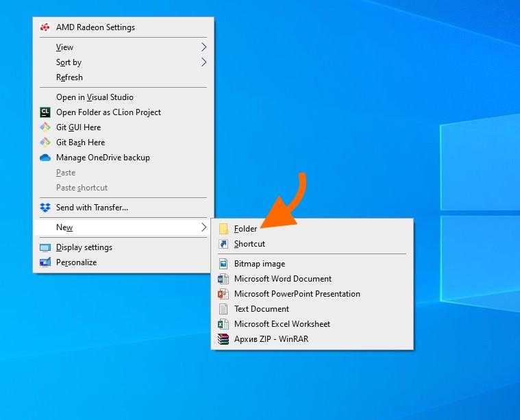
Task: Click the WinRAR books icon
Action: (223, 339)
